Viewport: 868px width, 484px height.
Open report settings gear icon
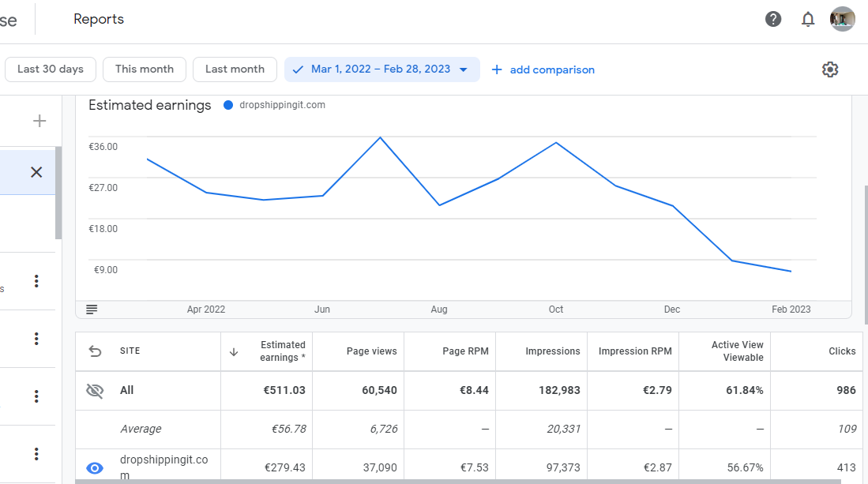pos(830,69)
